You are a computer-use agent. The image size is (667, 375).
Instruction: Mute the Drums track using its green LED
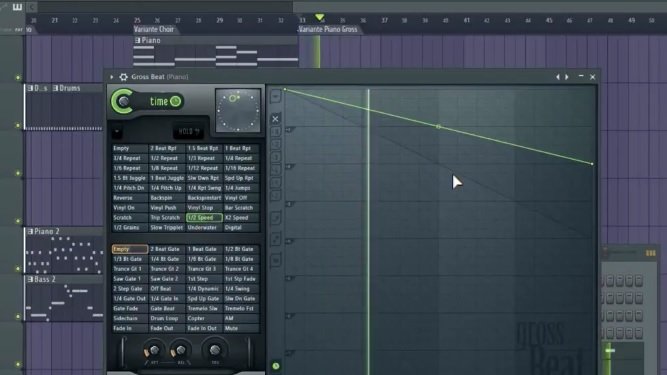tap(18, 125)
